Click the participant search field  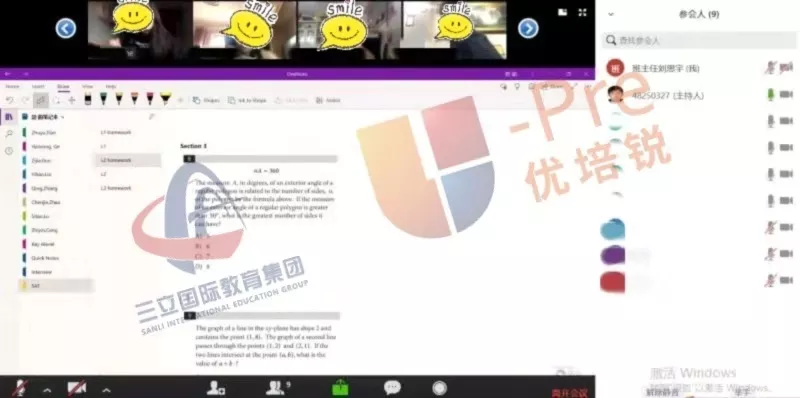tap(699, 40)
